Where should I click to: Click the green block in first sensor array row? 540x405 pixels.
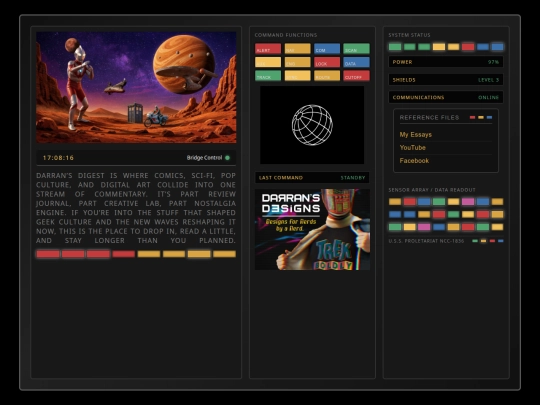click(x=439, y=201)
